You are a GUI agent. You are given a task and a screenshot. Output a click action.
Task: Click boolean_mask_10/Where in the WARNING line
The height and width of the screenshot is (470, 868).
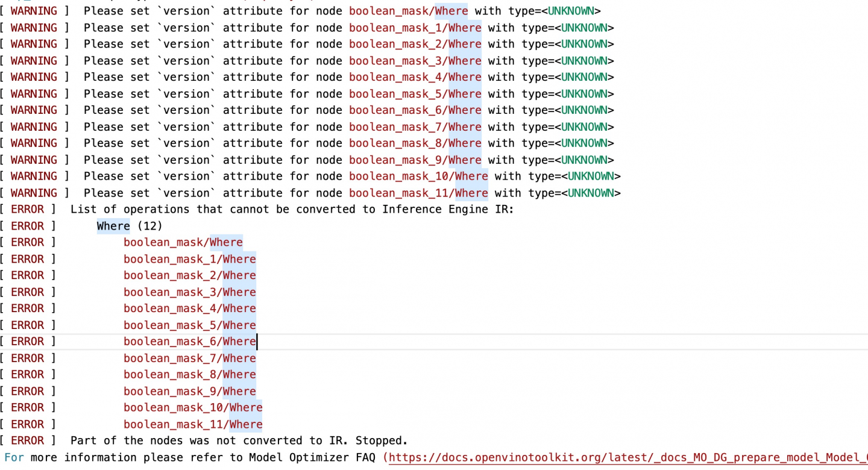click(x=418, y=176)
